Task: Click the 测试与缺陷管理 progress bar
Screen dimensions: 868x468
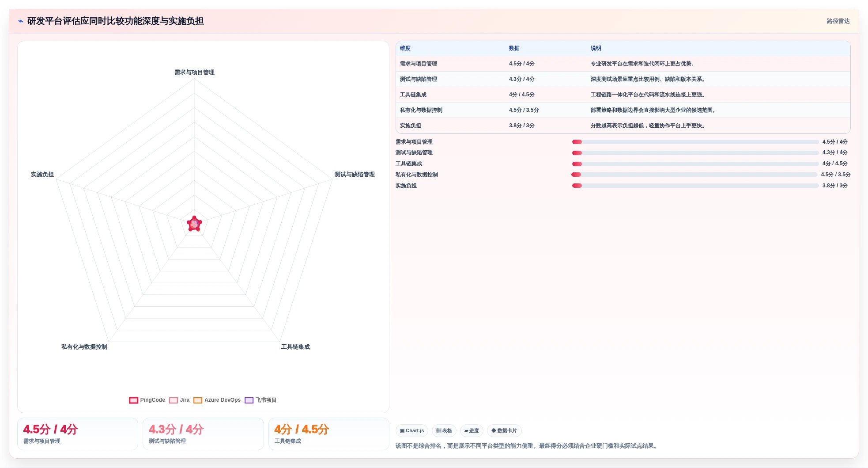Action: coord(695,153)
